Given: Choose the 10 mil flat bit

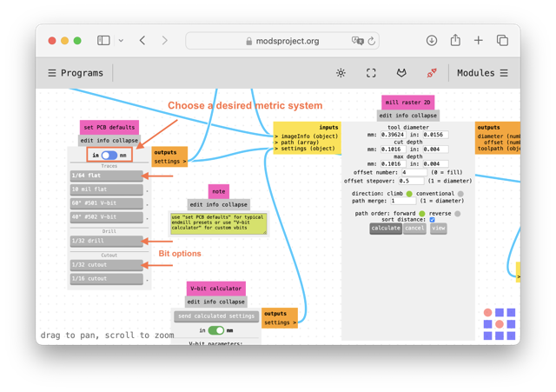Looking at the screenshot, I should pos(106,189).
